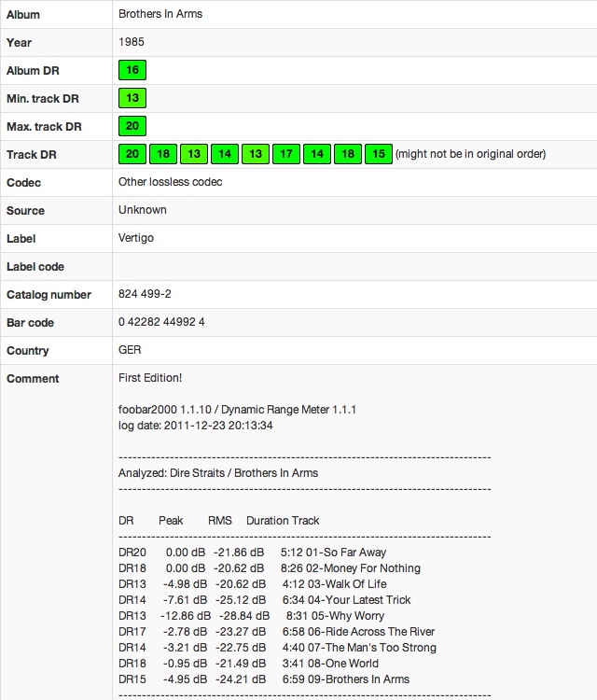Click the 'RMS' column header in log

pos(219,521)
